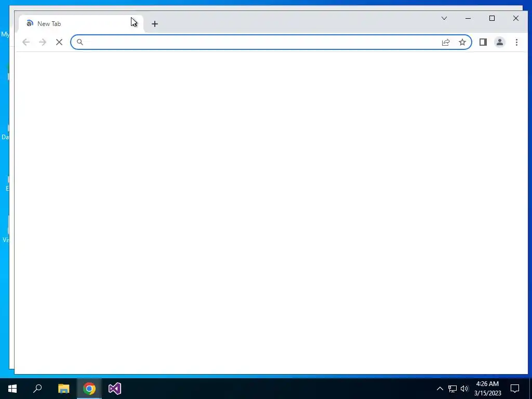This screenshot has width=532, height=399.
Task: Go forward with the right arrow
Action: tap(43, 42)
